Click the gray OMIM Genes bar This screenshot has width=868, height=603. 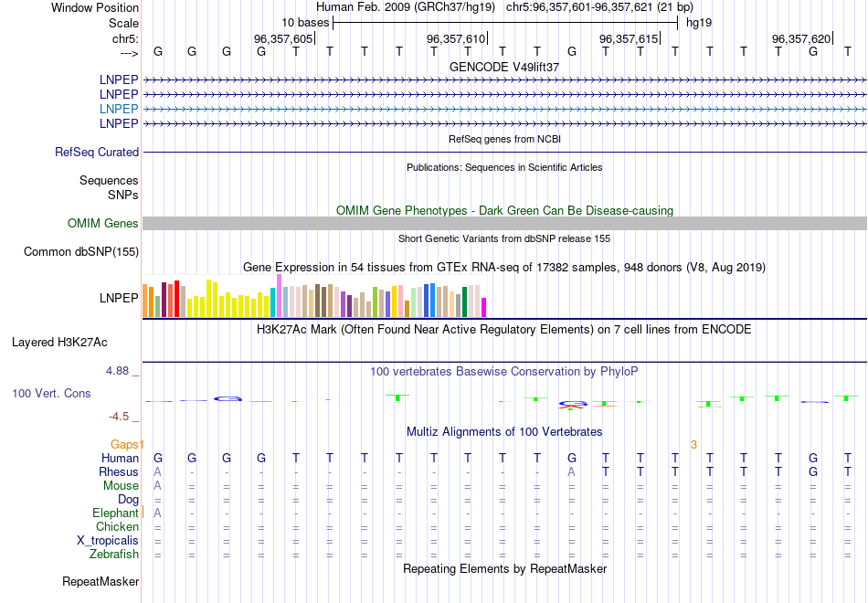pos(504,223)
